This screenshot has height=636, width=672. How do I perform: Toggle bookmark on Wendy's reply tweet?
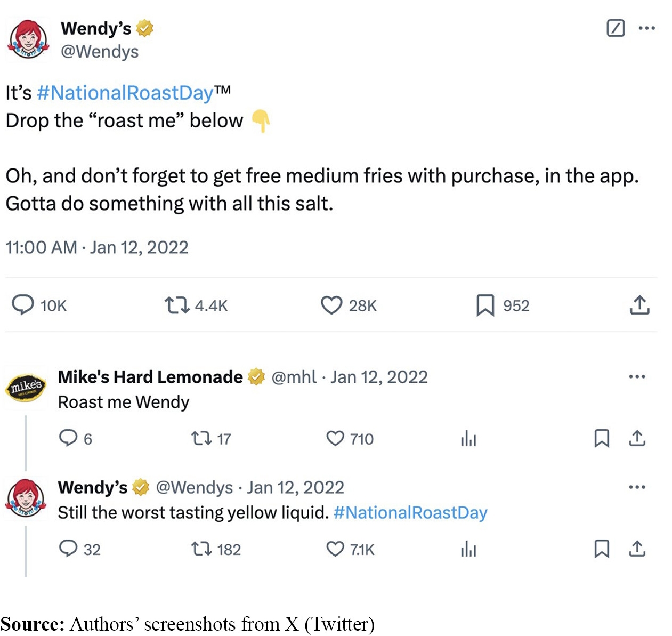click(x=603, y=549)
